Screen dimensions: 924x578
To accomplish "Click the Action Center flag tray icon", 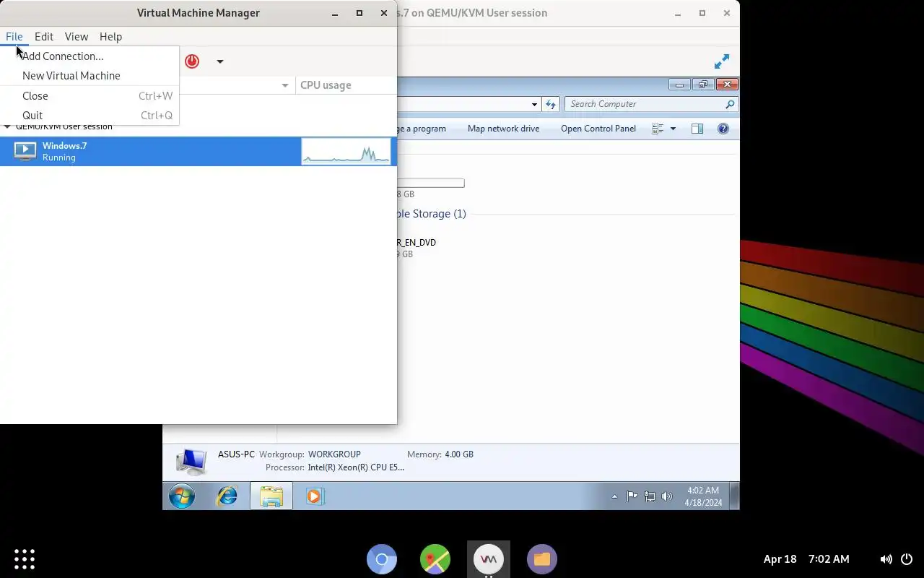I will tap(632, 496).
